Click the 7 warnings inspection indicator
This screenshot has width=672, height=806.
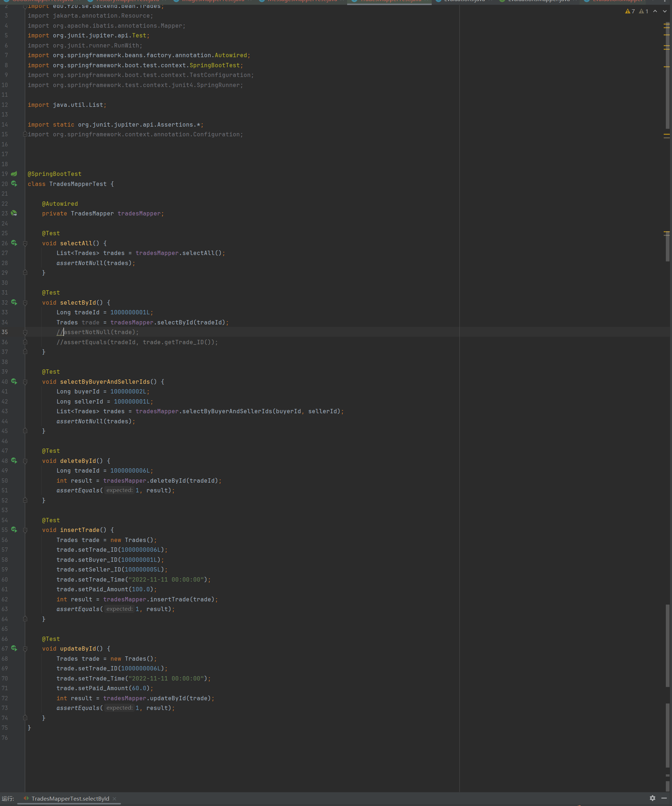[x=630, y=11]
